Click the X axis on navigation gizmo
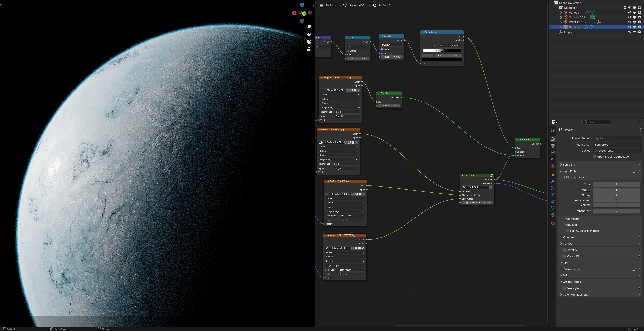 [294, 13]
